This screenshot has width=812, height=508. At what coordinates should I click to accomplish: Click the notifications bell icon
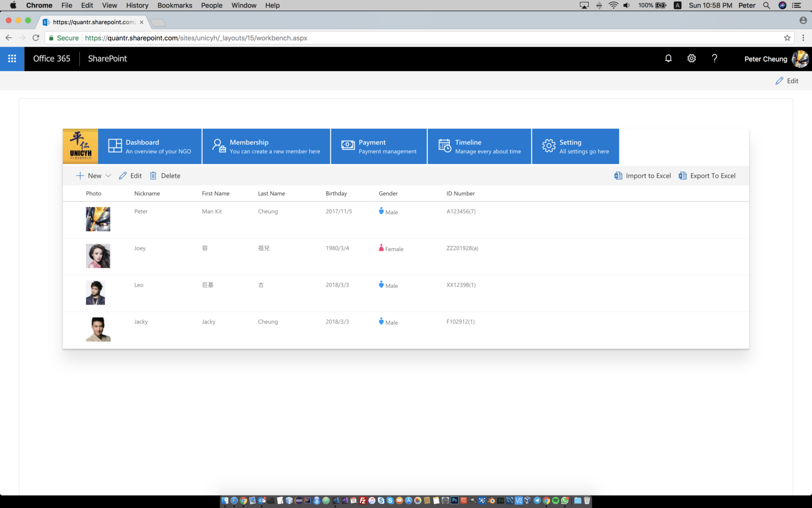668,58
